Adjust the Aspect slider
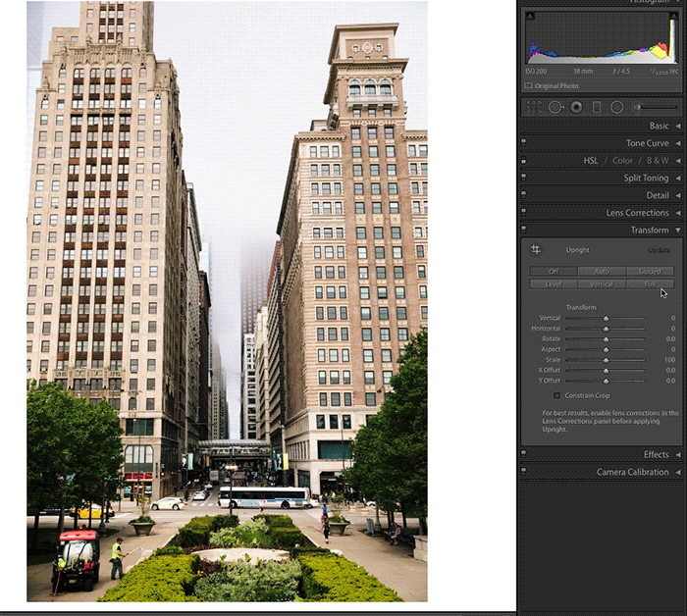This screenshot has width=687, height=616. 606,349
